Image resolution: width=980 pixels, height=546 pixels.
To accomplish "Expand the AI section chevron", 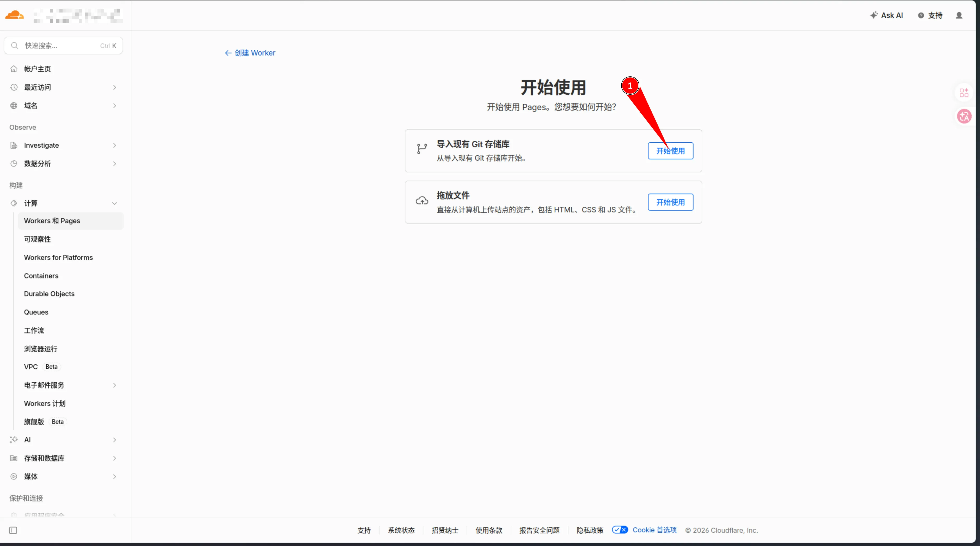I will (114, 440).
